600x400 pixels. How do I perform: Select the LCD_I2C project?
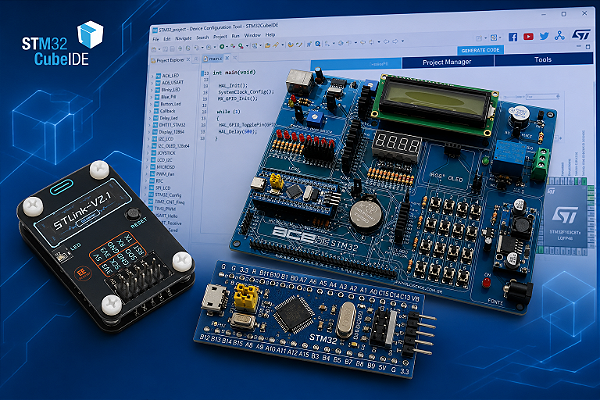click(x=164, y=160)
